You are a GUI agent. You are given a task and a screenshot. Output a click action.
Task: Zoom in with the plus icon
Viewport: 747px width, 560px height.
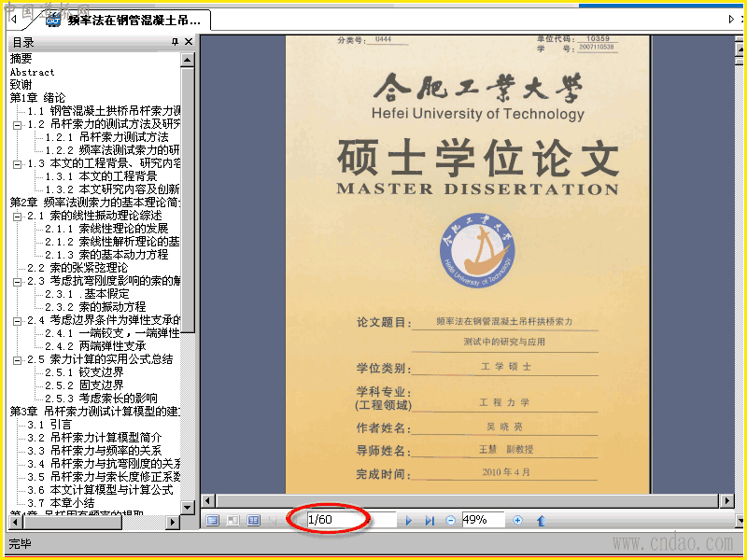point(517,521)
